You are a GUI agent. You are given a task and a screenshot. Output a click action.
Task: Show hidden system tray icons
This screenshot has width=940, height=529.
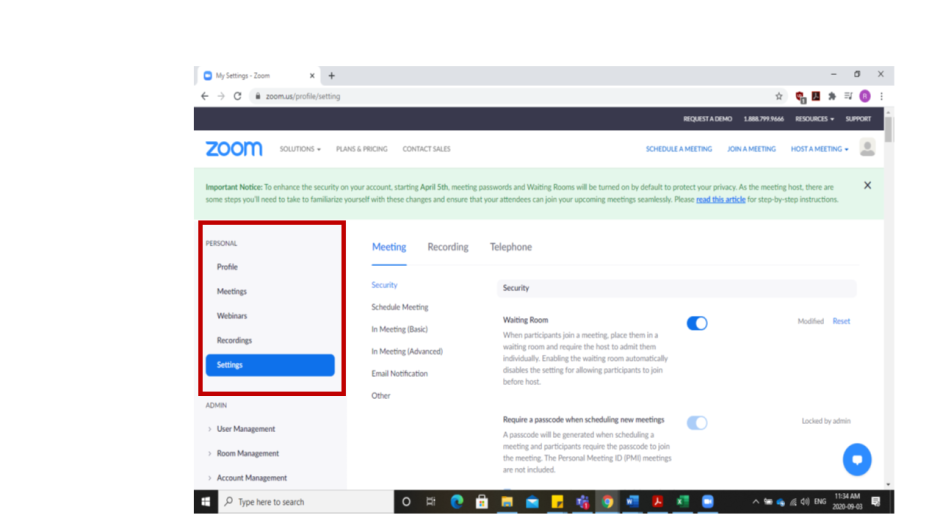[755, 501]
